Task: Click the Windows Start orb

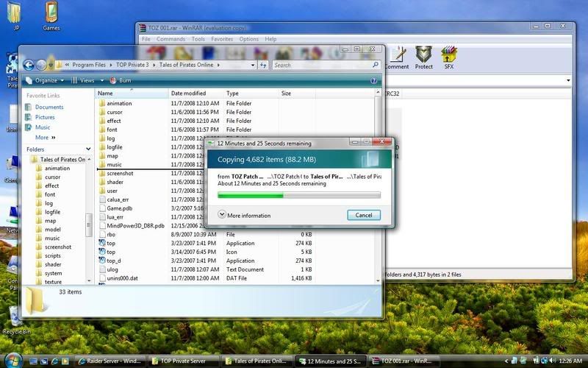Action: pos(12,360)
